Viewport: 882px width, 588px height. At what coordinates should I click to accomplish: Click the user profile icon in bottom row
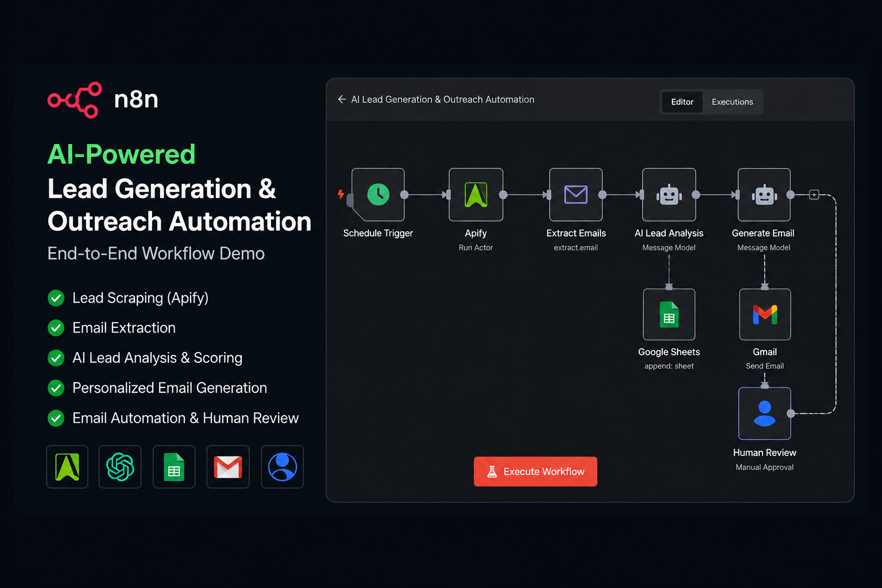click(283, 467)
